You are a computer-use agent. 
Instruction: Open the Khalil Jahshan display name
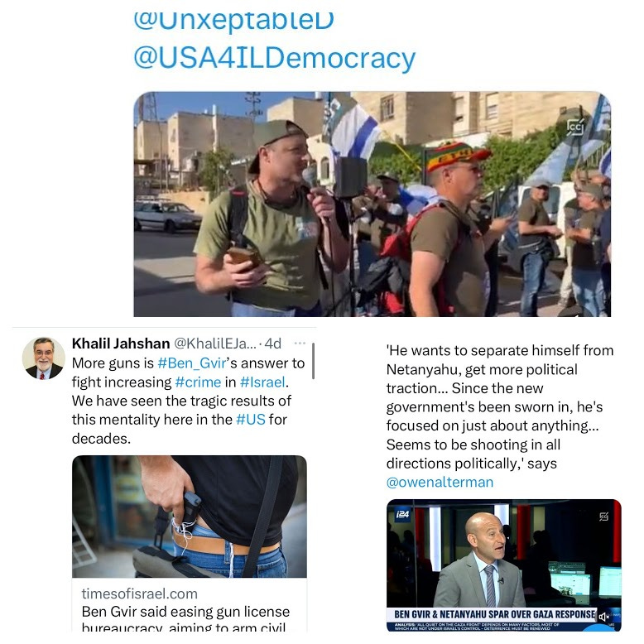121,344
